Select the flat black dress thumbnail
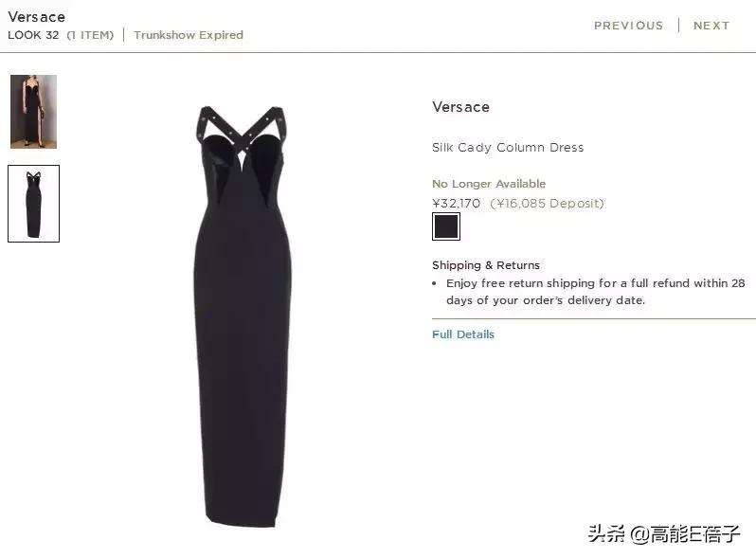 pos(34,204)
